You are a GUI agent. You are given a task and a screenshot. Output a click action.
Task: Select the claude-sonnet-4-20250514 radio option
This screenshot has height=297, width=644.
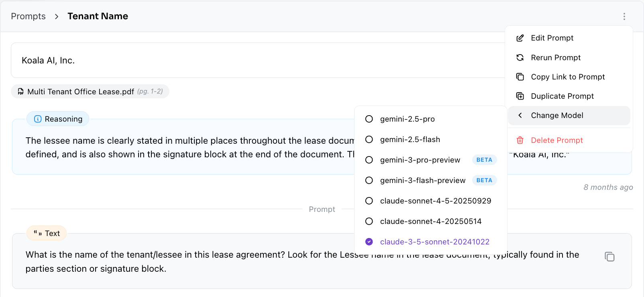point(369,221)
